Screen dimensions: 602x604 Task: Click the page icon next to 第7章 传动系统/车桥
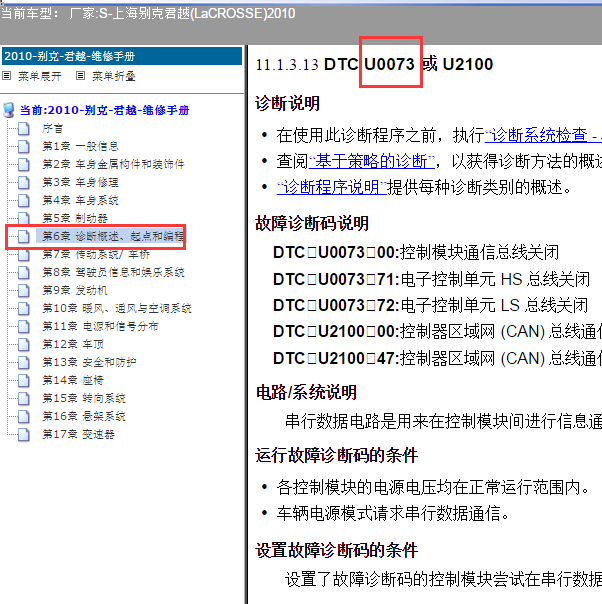click(24, 254)
